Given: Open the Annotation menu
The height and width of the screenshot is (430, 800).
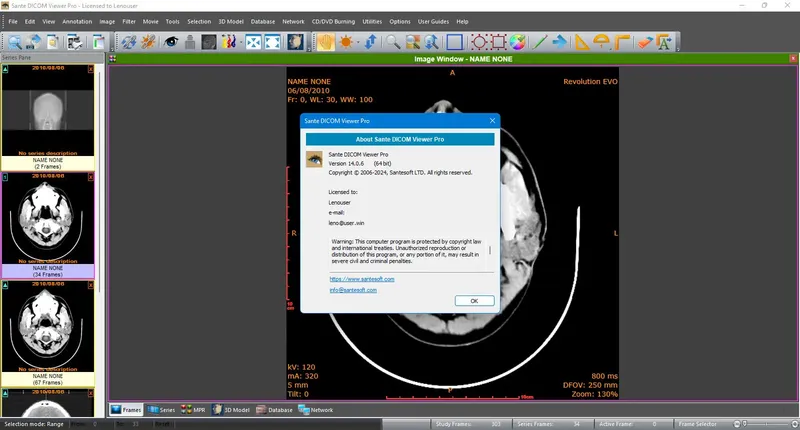Looking at the screenshot, I should click(76, 21).
